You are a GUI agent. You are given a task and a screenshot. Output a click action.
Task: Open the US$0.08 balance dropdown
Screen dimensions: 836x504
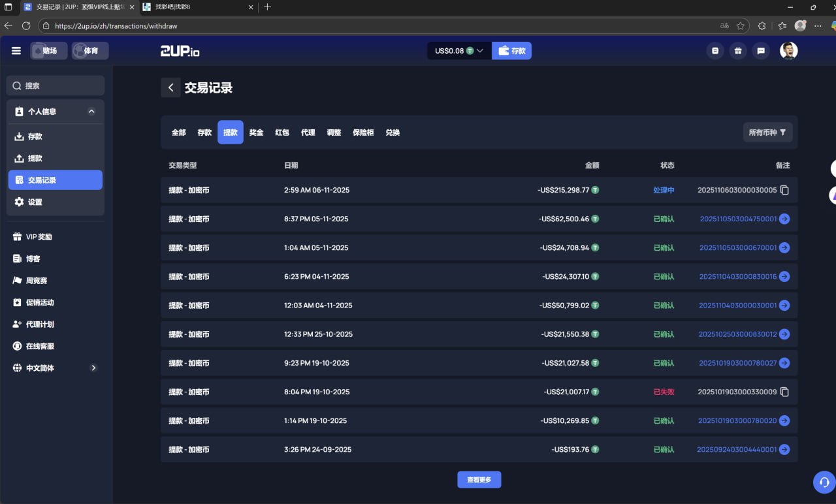(458, 50)
